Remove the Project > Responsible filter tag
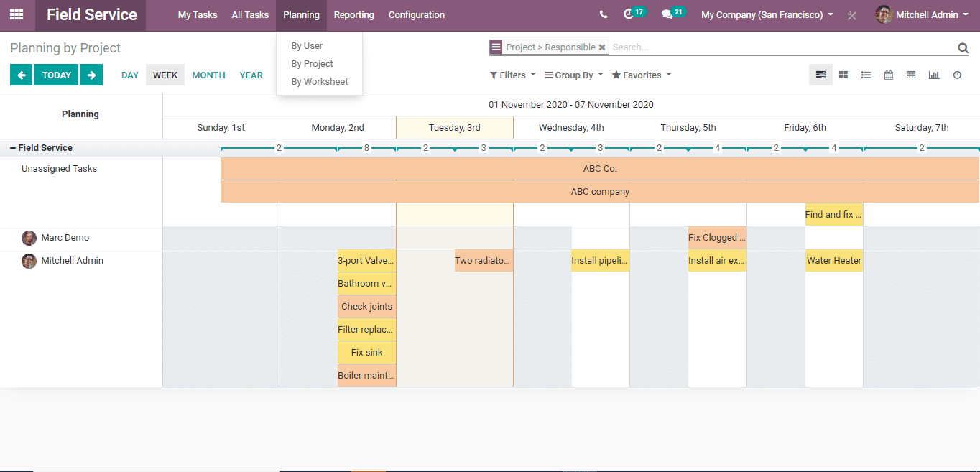This screenshot has height=472, width=980. pyautogui.click(x=602, y=47)
